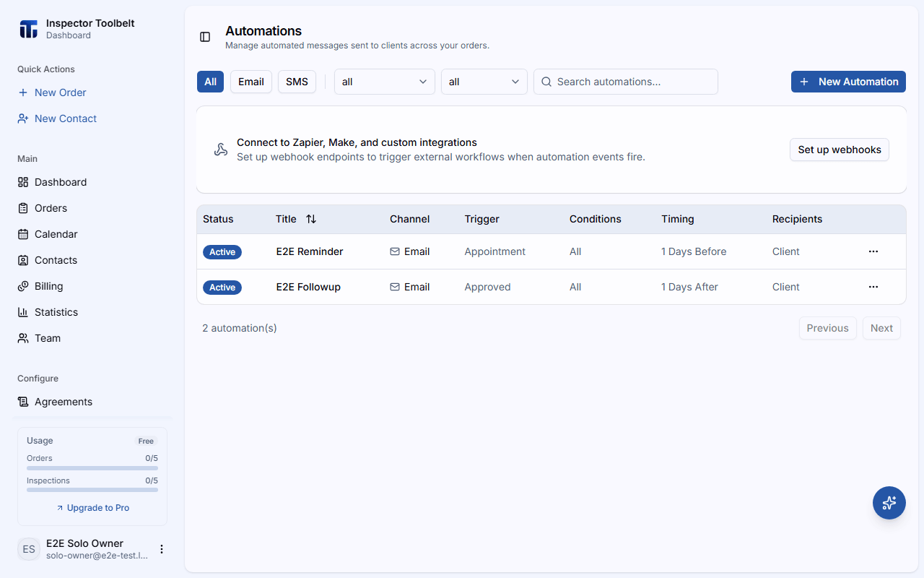Click the Inspector Toolbelt logo icon

click(29, 29)
